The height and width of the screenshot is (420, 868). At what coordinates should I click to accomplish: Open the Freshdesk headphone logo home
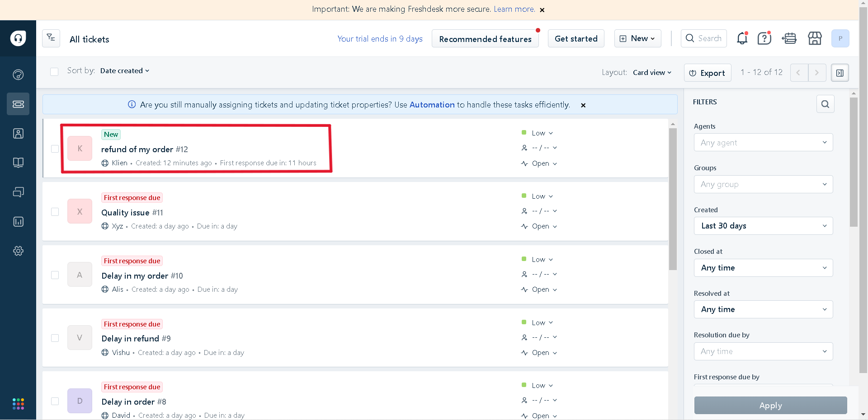(18, 38)
